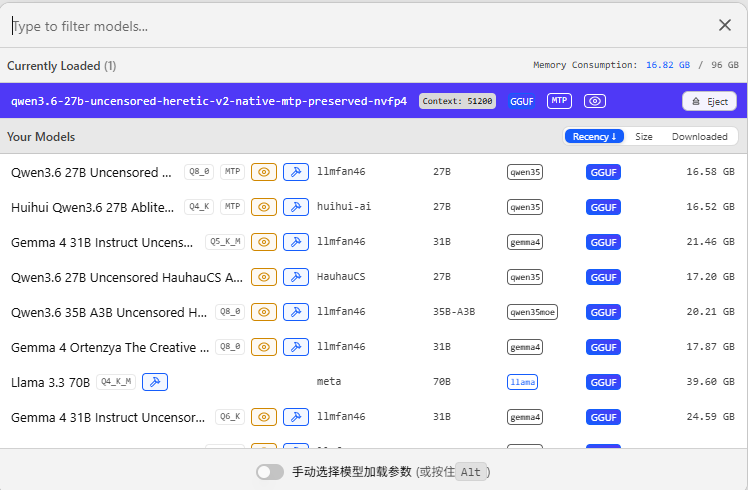Click the Q4_K_M badge on Llama 3.3 70B
This screenshot has width=748, height=490.
116,382
